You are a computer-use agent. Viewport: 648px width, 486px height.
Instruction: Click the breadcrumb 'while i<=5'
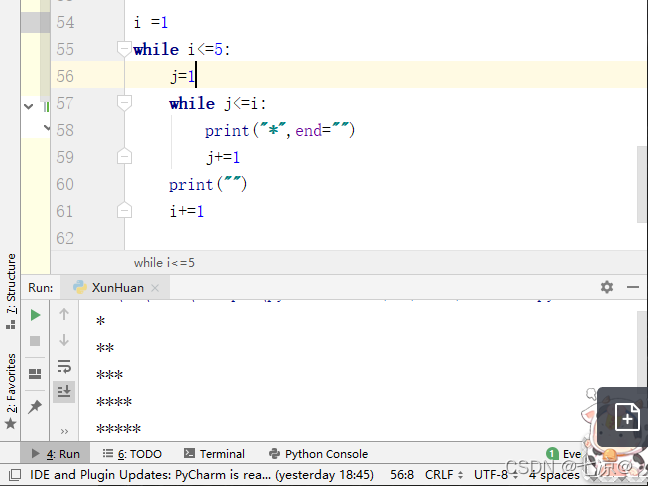tap(164, 263)
